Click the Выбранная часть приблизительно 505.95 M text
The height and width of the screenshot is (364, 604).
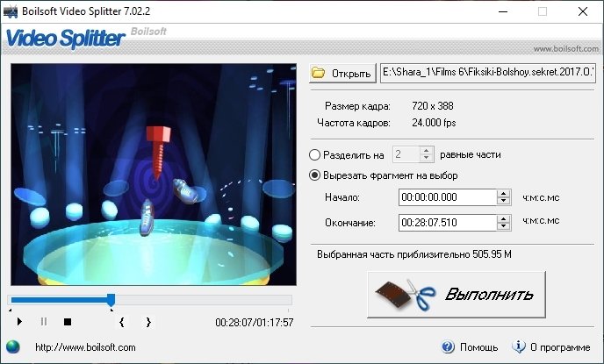[414, 254]
